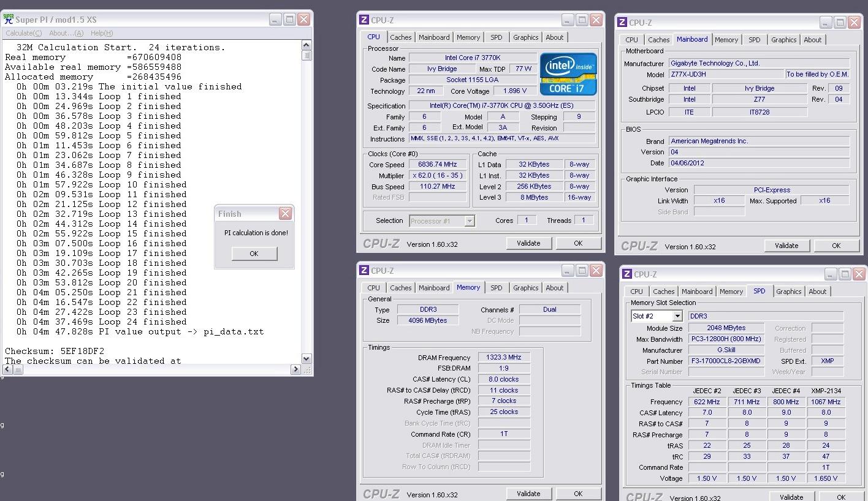This screenshot has height=501, width=868.
Task: Click the processor name Intel Core i7 3770K
Action: coord(472,58)
